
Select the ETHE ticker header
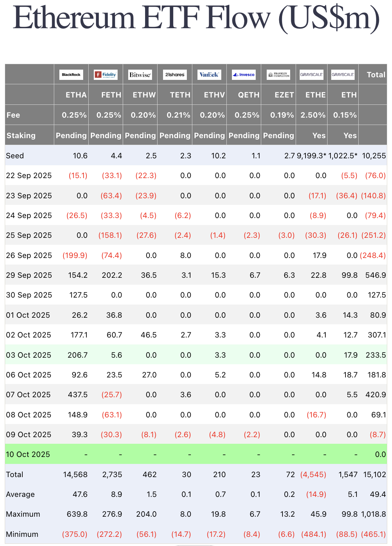315,95
